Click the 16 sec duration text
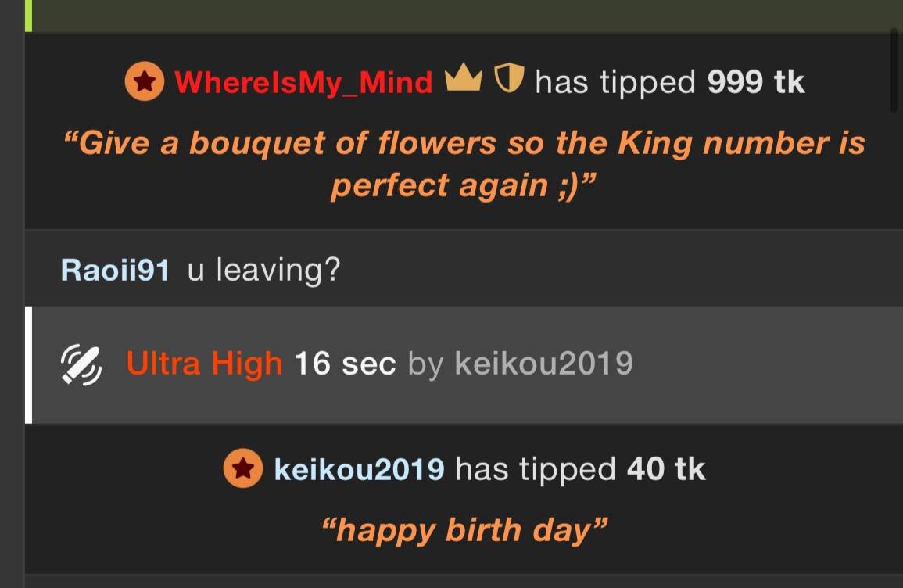This screenshot has width=903, height=588. pos(345,364)
